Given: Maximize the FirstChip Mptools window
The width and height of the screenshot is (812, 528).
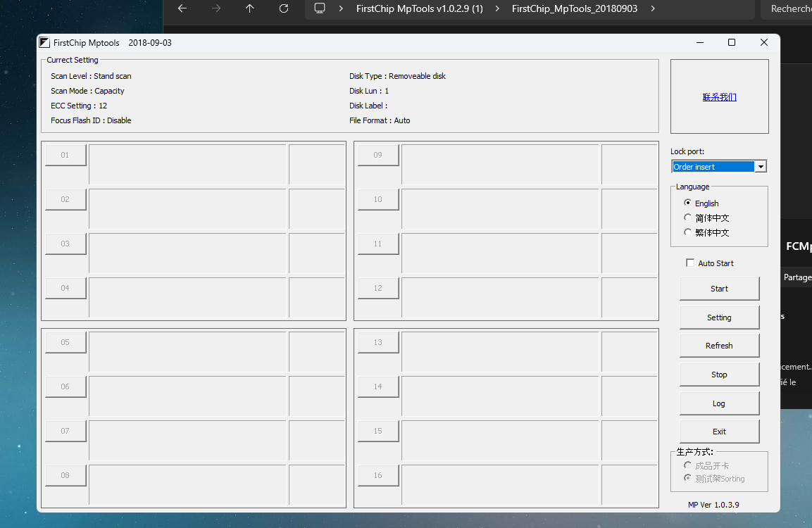Looking at the screenshot, I should click(732, 42).
